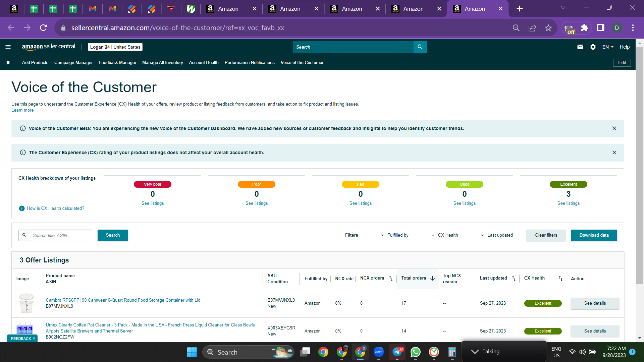Expand the Last updated filter dropdown

click(x=497, y=235)
